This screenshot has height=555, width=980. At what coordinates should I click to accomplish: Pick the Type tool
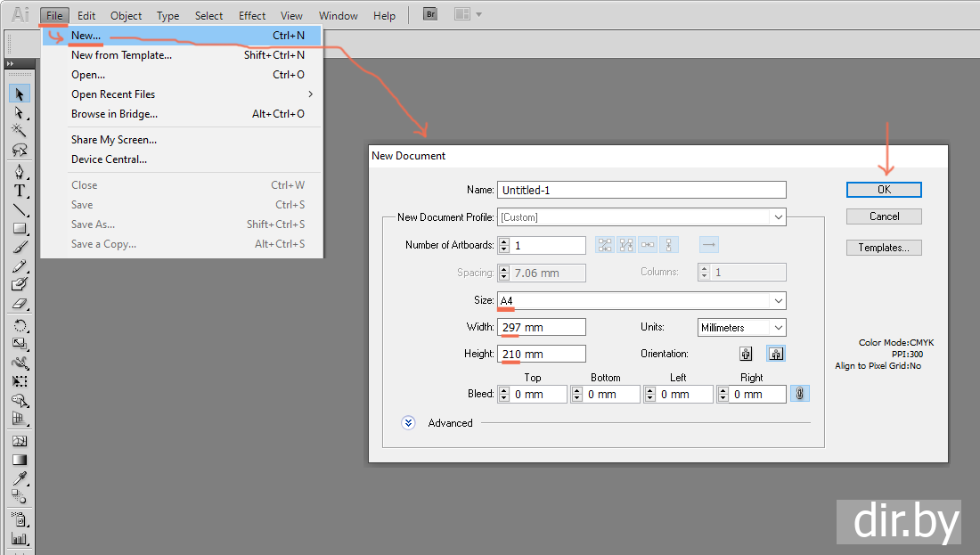tap(19, 191)
